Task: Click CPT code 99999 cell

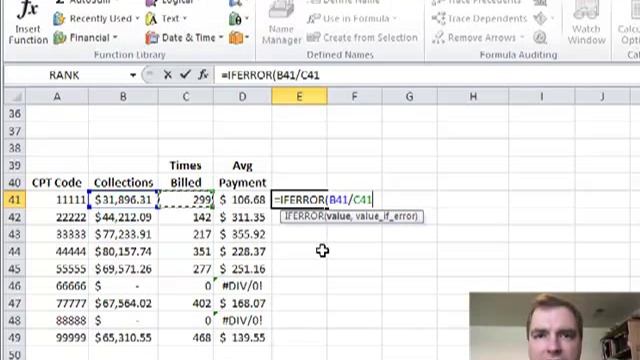Action: point(57,338)
